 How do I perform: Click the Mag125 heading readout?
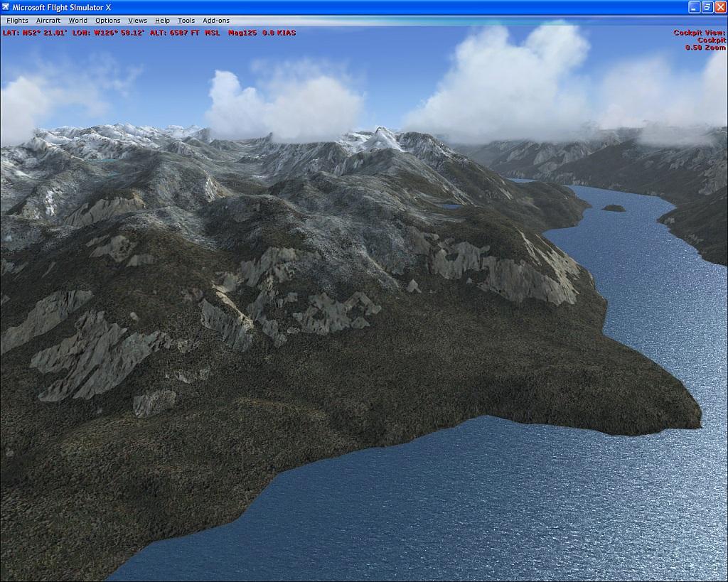242,33
